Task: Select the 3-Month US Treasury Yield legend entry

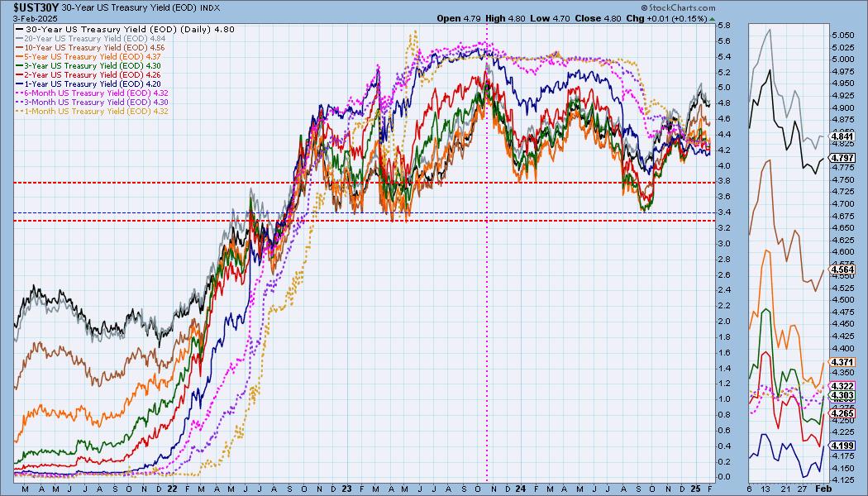Action: (93, 102)
